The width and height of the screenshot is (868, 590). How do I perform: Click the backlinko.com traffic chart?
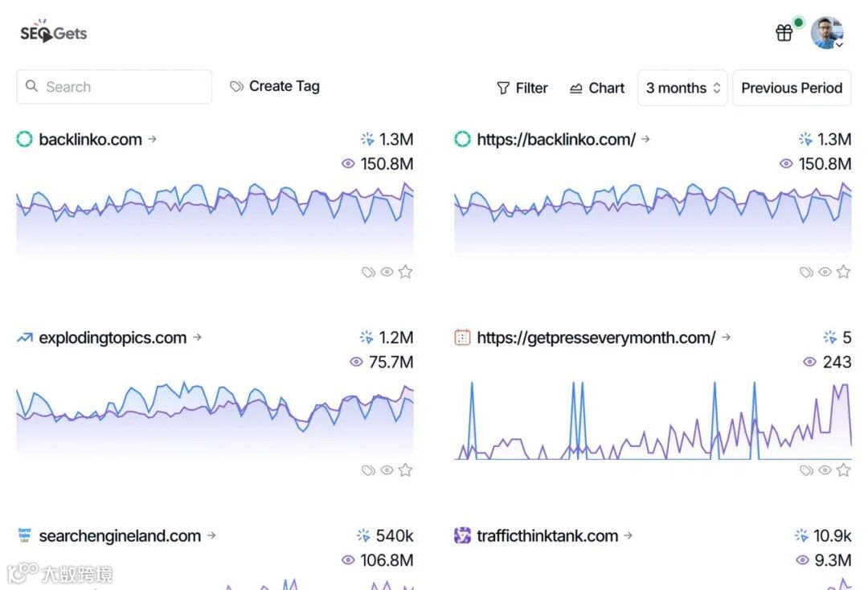pyautogui.click(x=215, y=219)
